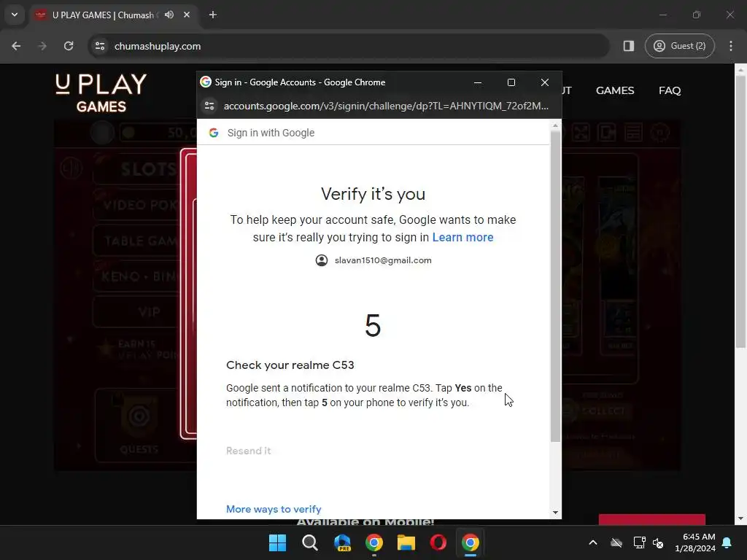The image size is (747, 560).
Task: Click the slavan1510@gmail.com account chip
Action: 373,260
